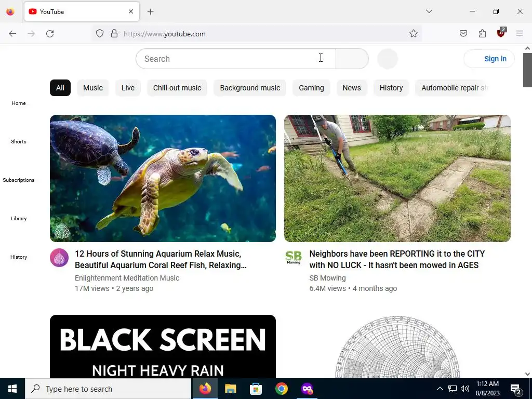
Task: Open the Firefox extensions puzzle icon
Action: [x=482, y=33]
